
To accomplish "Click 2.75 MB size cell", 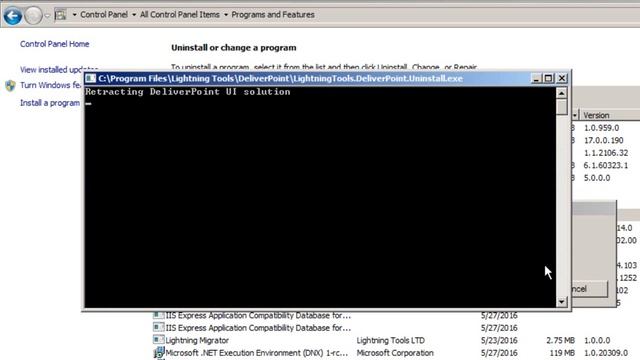I will 560,340.
